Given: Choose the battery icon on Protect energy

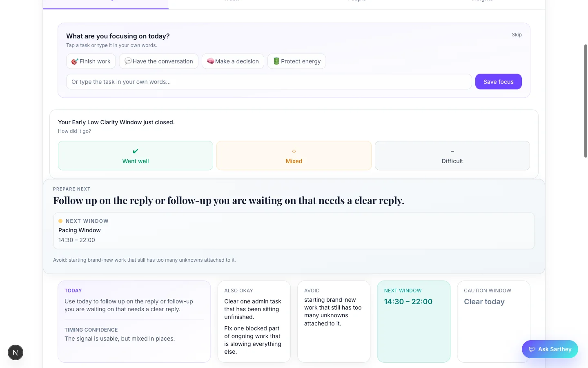Looking at the screenshot, I should (276, 61).
